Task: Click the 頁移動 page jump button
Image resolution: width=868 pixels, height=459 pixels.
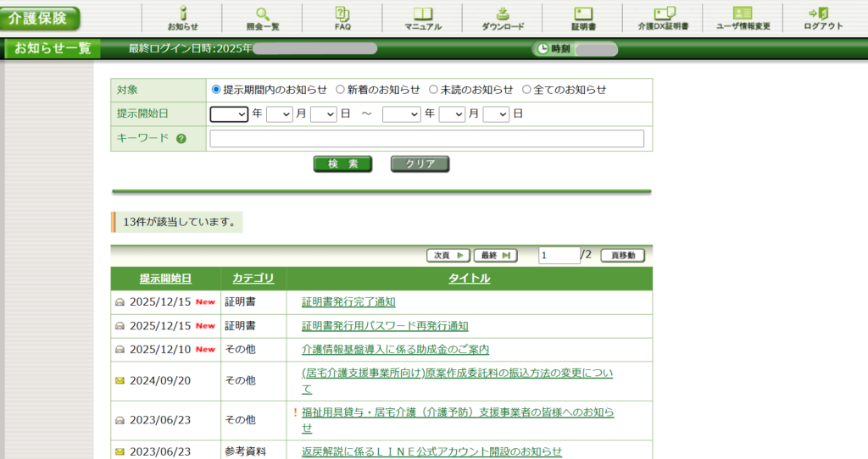Action: [623, 256]
